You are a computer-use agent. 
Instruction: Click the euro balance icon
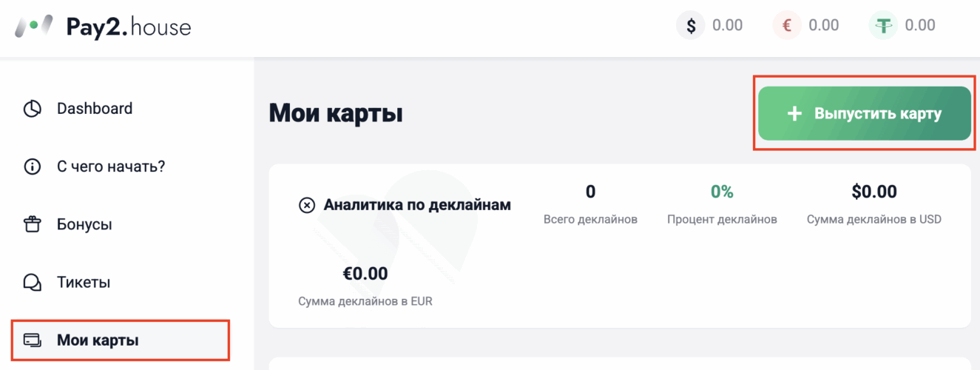pos(787,26)
